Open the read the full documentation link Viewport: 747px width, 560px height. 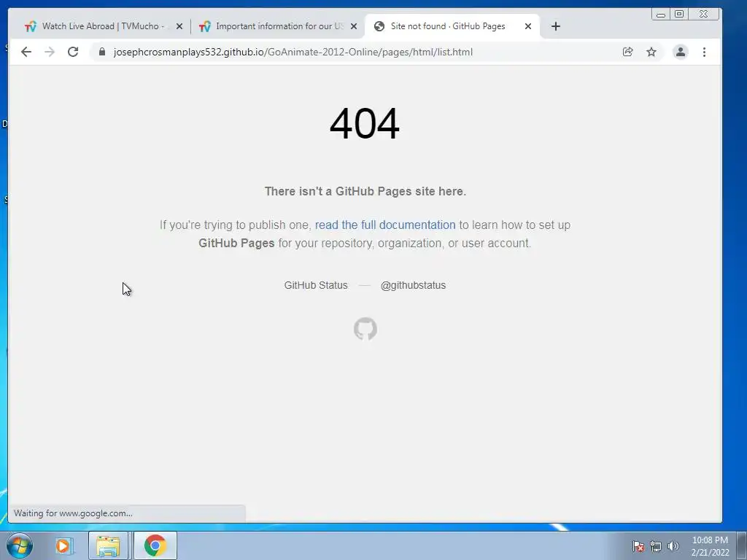(x=385, y=225)
